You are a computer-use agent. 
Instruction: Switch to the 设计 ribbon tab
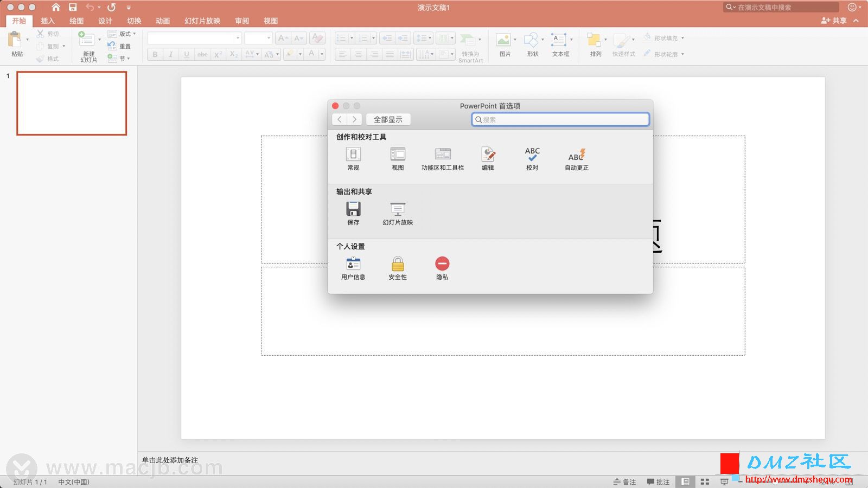[x=105, y=21]
